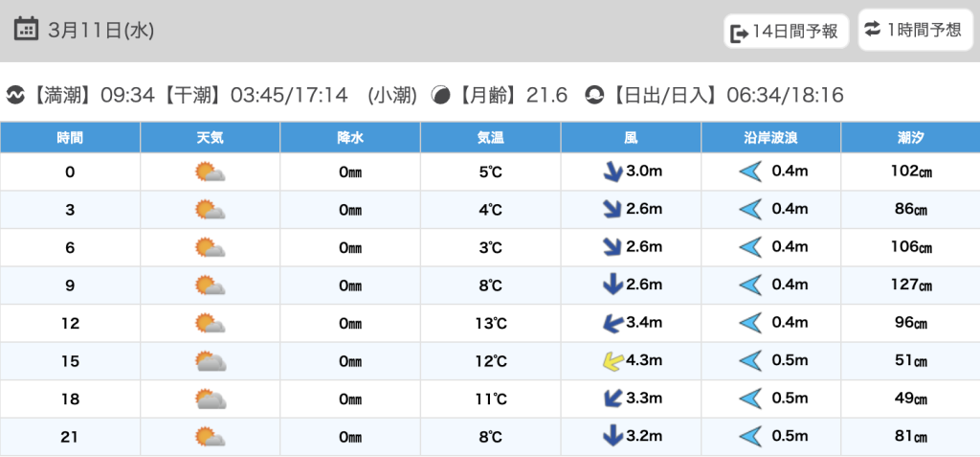Click the 沿岸波浪 column header
The height and width of the screenshot is (457, 980).
coord(770,138)
